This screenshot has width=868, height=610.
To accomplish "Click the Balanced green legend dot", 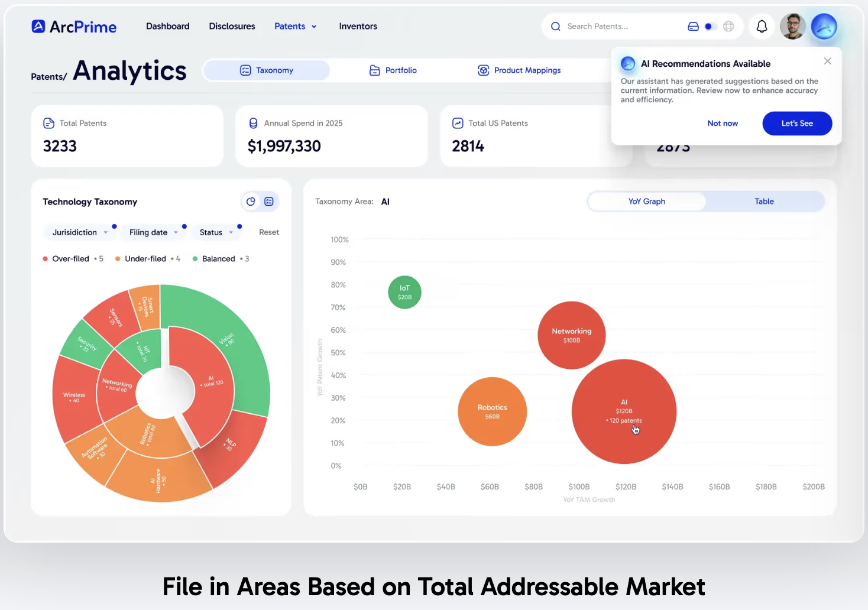I will [195, 259].
